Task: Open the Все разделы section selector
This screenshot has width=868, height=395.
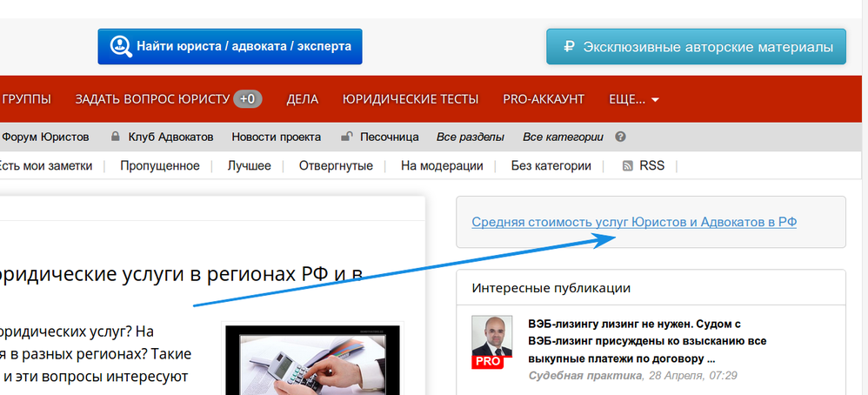Action: 471,137
